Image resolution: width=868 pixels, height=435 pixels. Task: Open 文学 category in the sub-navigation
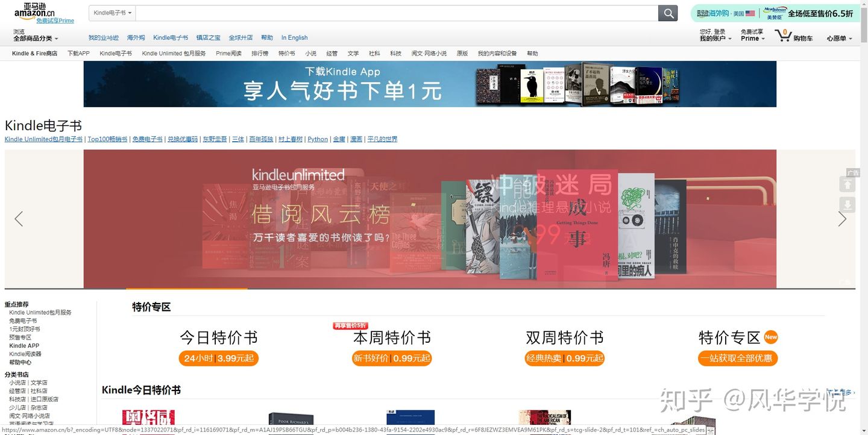(353, 54)
